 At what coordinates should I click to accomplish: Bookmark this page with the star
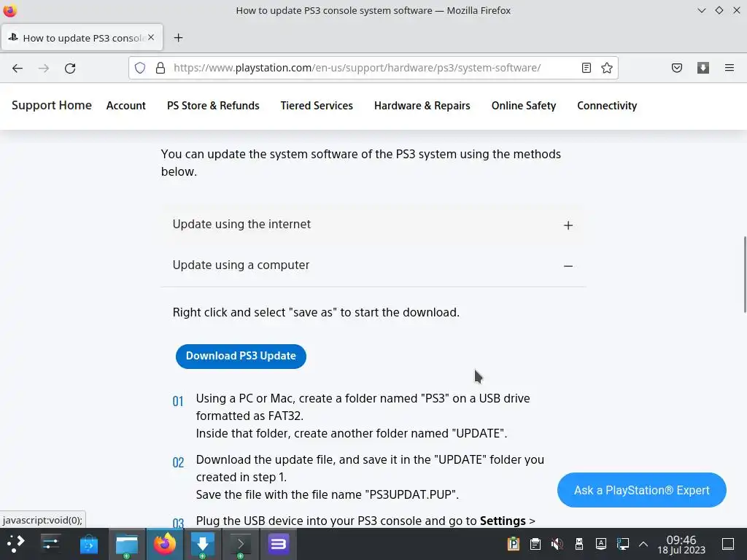point(607,68)
